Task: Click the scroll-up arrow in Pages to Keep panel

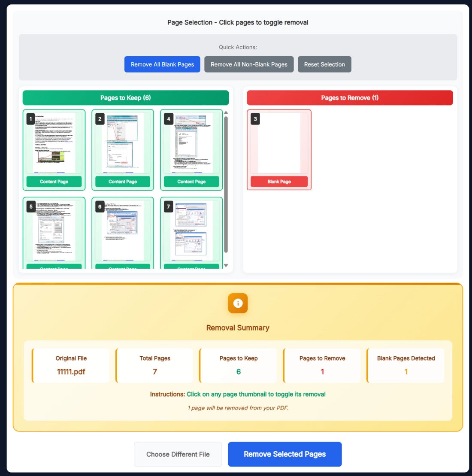Action: click(x=226, y=112)
